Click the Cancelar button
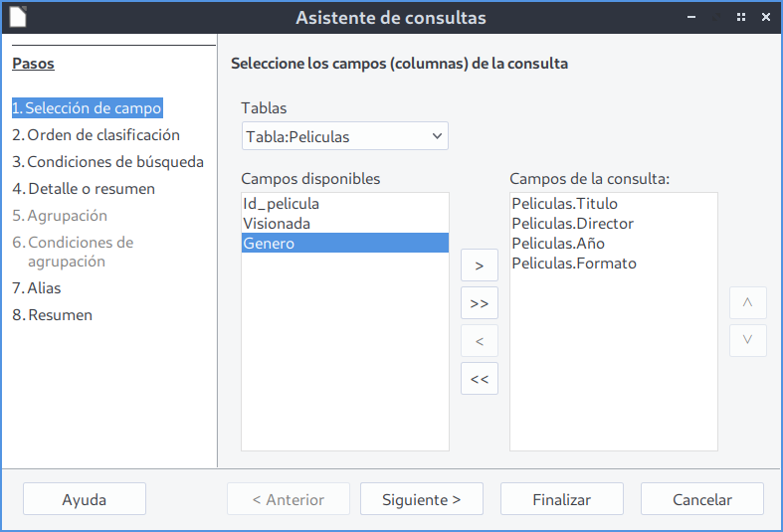Image resolution: width=783 pixels, height=532 pixels. tap(701, 500)
